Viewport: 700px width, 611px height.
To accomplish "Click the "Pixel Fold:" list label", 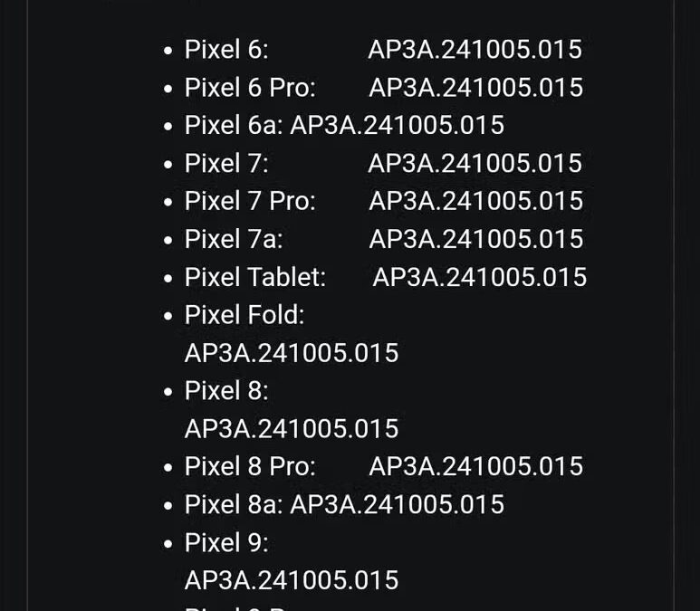I will click(245, 315).
